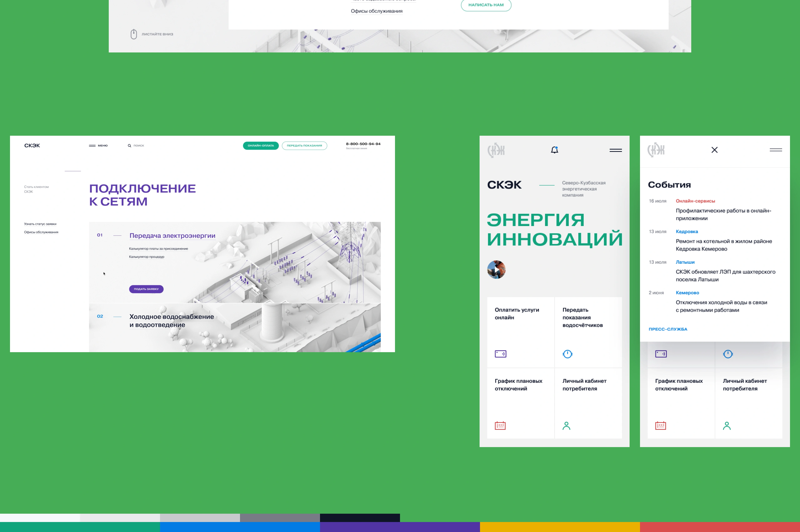Open notifications bell on ЭНЕРГИЯ ИННОВАЦИЙ mobile screen
The height and width of the screenshot is (532, 800).
[x=555, y=150]
